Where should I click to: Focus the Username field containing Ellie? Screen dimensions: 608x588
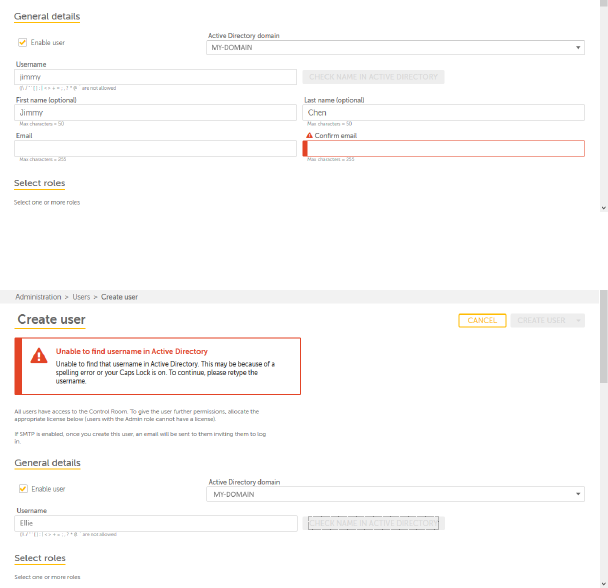pyautogui.click(x=155, y=523)
